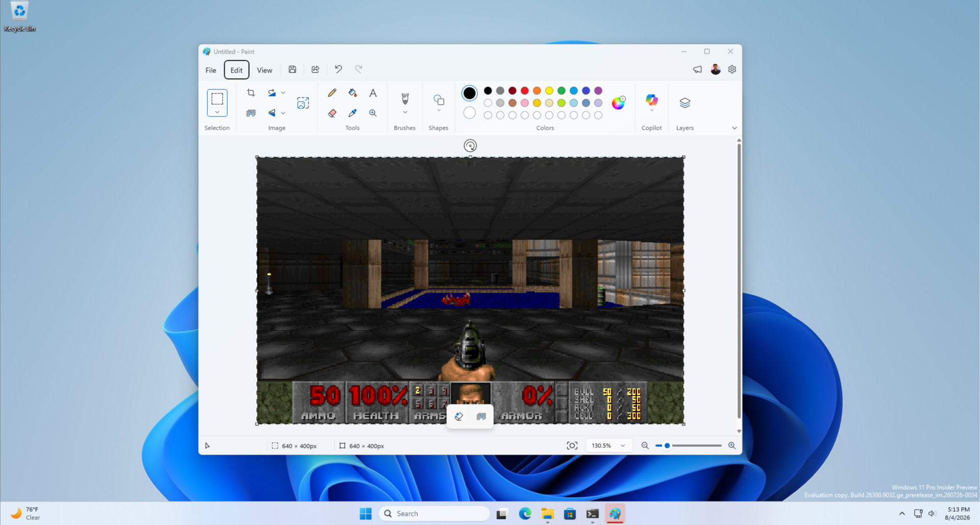The image size is (980, 525).
Task: Open the Edit colors wheel
Action: 618,103
